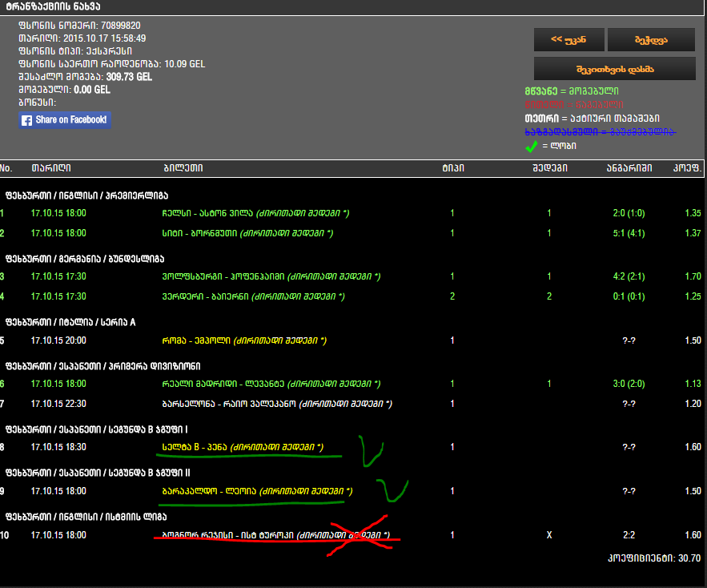Go back with the << უკან button
Image resolution: width=707 pixels, height=588 pixels.
coord(568,40)
